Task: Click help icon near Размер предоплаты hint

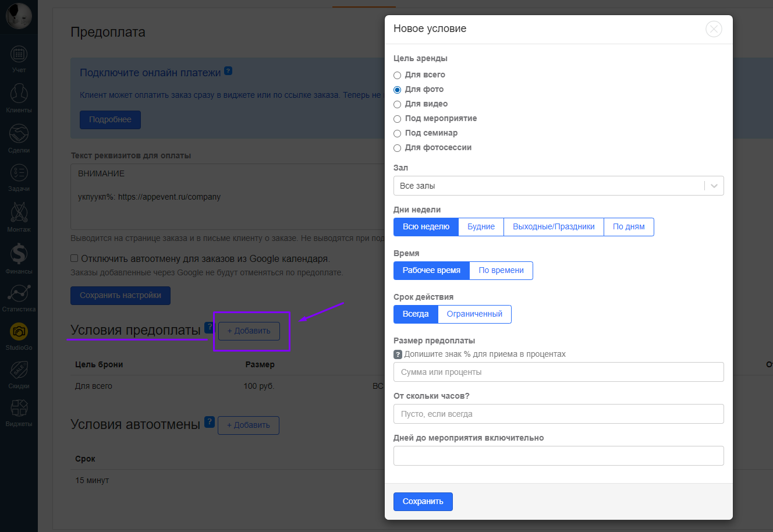Action: coord(398,354)
